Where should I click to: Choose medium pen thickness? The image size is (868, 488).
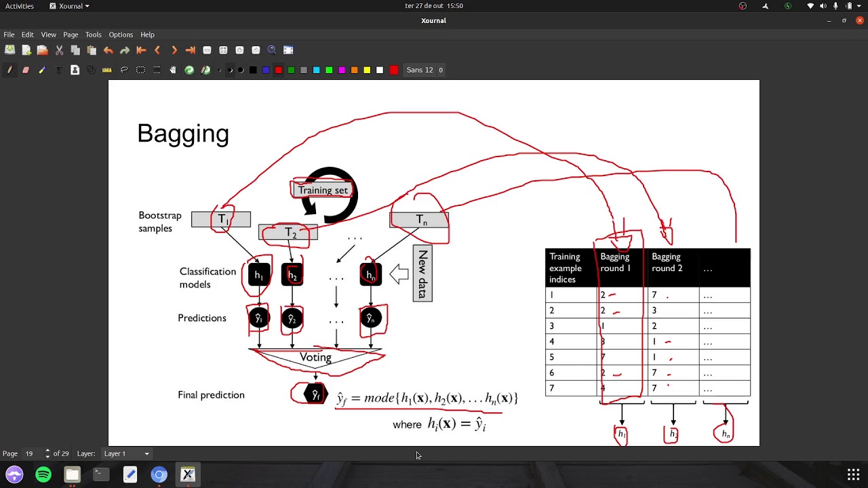pos(231,70)
